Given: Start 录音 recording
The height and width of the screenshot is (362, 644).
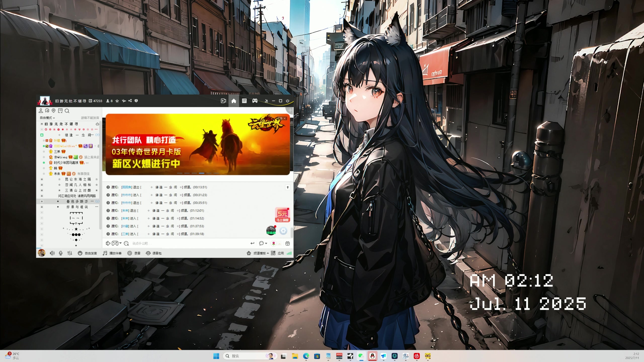Looking at the screenshot, I should [134, 253].
